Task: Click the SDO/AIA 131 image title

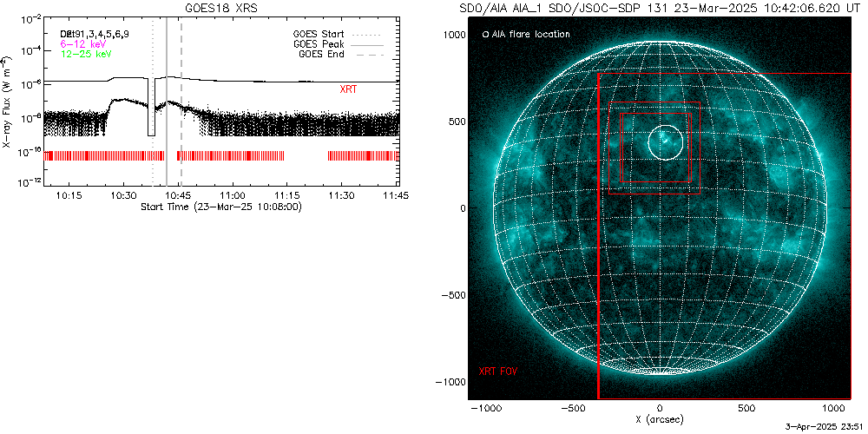Action: [x=659, y=10]
